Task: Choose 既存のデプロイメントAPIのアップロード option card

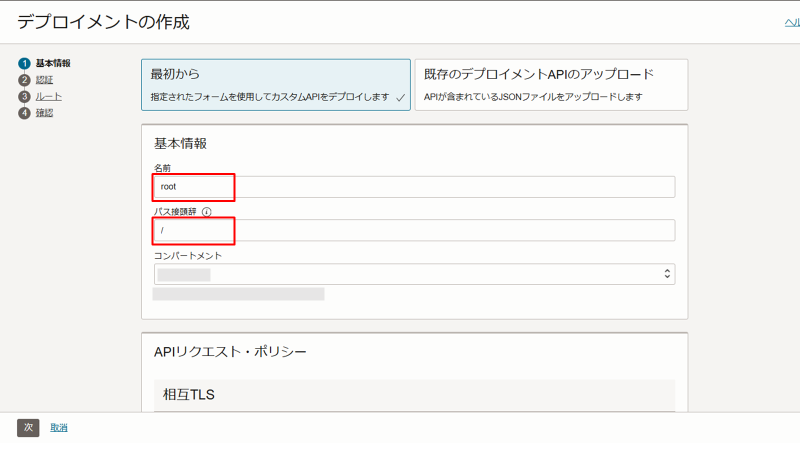Action: [x=551, y=85]
